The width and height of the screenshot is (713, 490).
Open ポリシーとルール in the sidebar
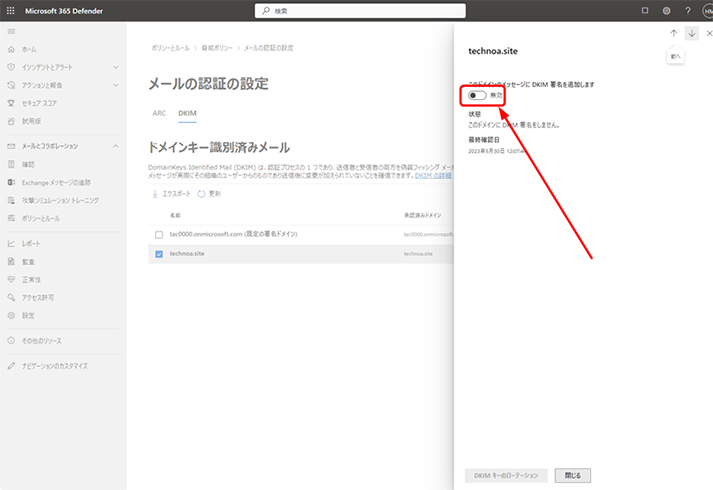point(41,218)
